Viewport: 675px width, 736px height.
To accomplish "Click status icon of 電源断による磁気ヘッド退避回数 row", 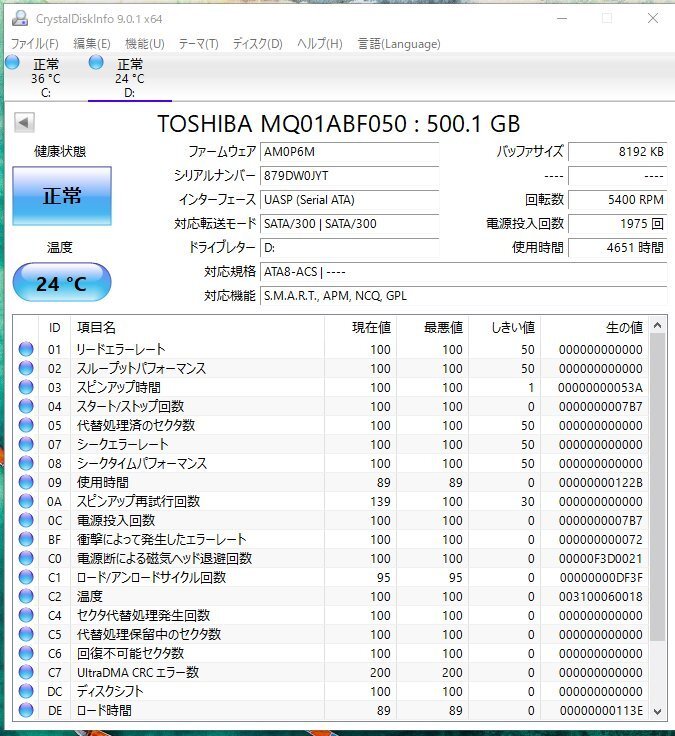I will (x=26, y=558).
